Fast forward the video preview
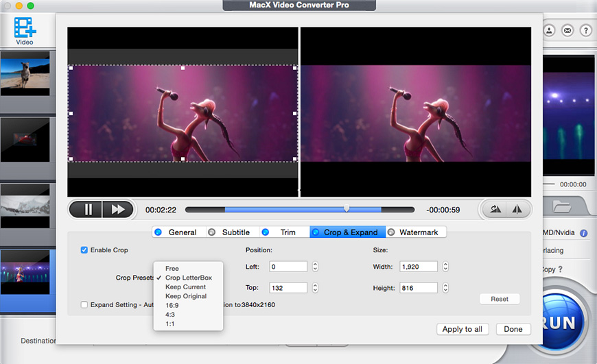Image resolution: width=597 pixels, height=364 pixels. point(117,210)
